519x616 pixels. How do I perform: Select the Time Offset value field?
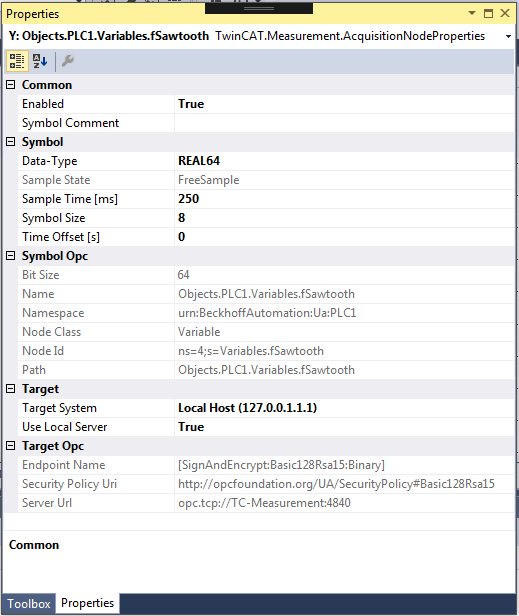(x=344, y=237)
